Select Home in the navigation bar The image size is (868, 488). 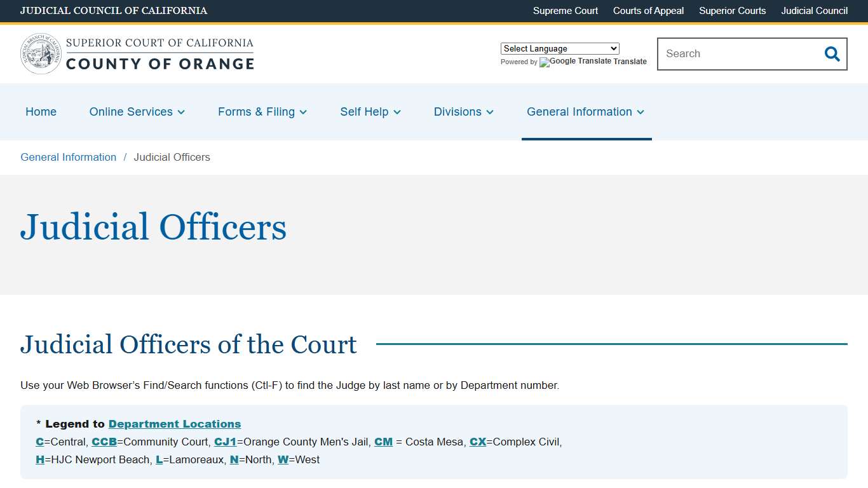pos(41,112)
